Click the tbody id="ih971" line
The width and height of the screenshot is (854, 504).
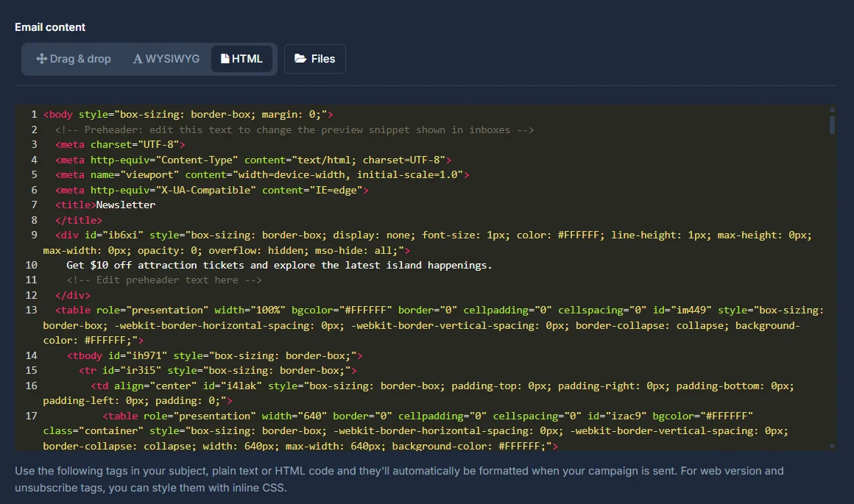tap(214, 355)
